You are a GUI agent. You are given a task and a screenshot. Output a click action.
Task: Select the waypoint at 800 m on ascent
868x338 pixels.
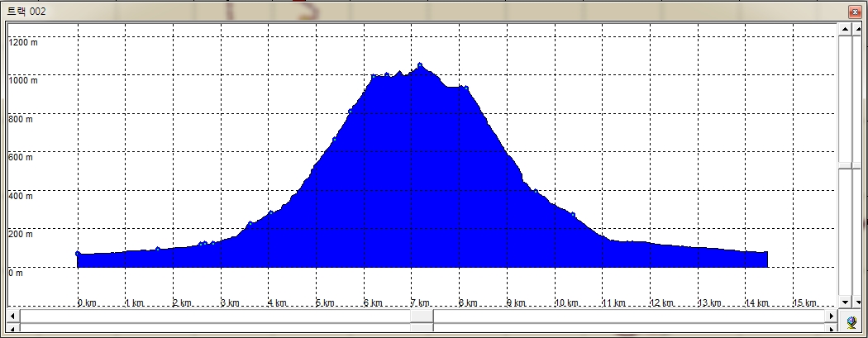(x=350, y=112)
